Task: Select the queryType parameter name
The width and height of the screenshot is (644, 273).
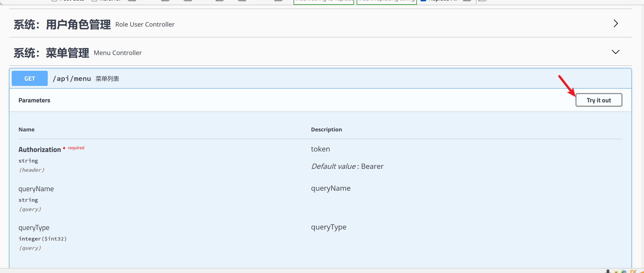Action: click(34, 227)
